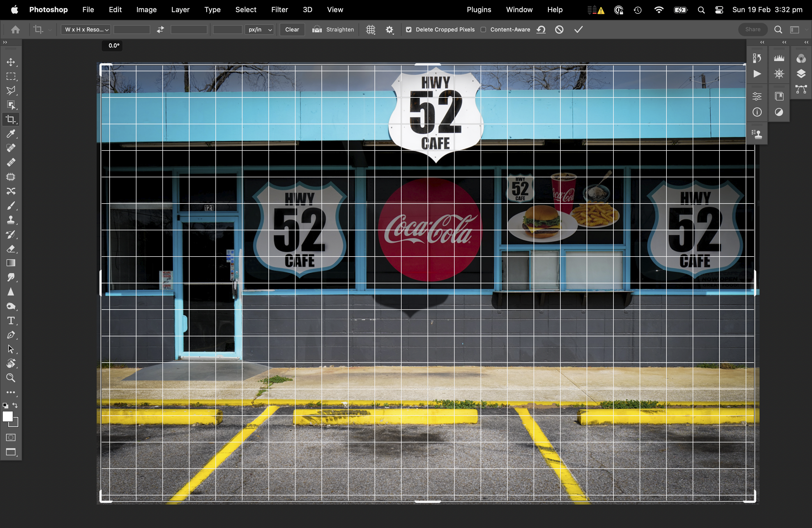Viewport: 812px width, 528px height.
Task: Click the Clear button
Action: tap(292, 30)
